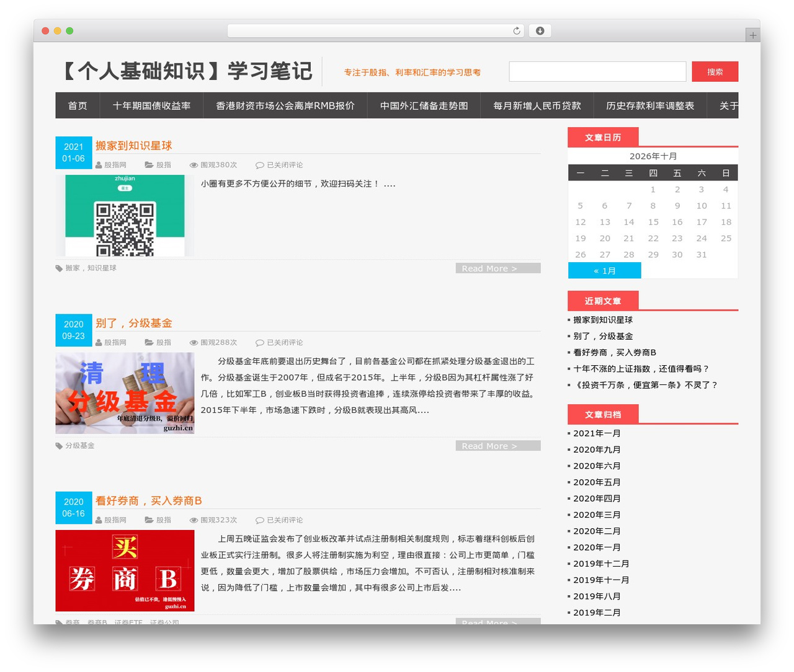Open the 2020年九月 archive link
This screenshot has height=672, width=794.
click(597, 449)
